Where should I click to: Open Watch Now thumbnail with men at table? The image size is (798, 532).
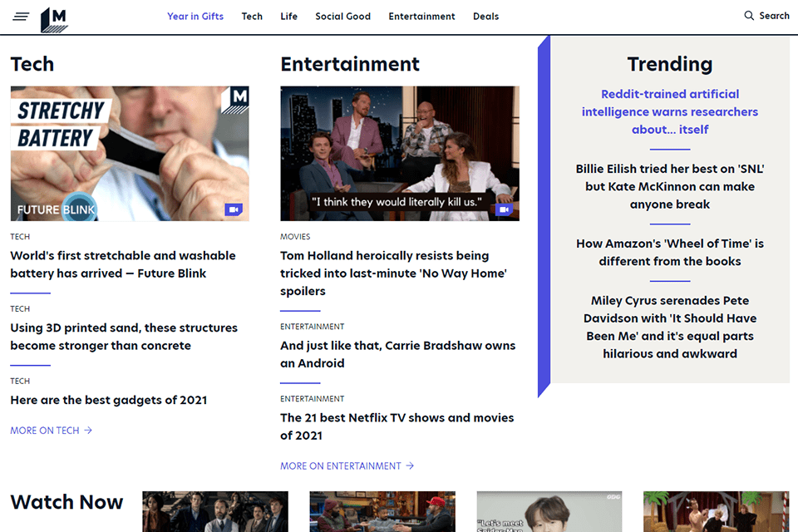click(382, 512)
